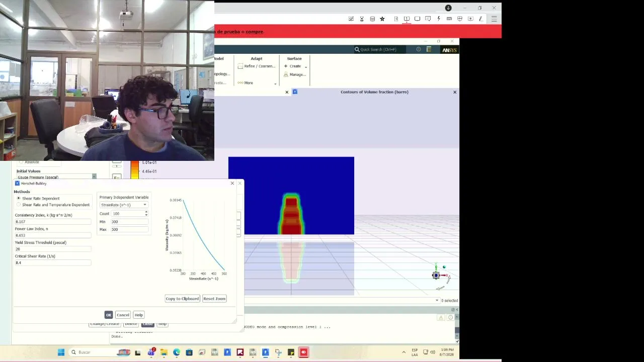Focus the Min value field
The image size is (644, 362).
129,222
